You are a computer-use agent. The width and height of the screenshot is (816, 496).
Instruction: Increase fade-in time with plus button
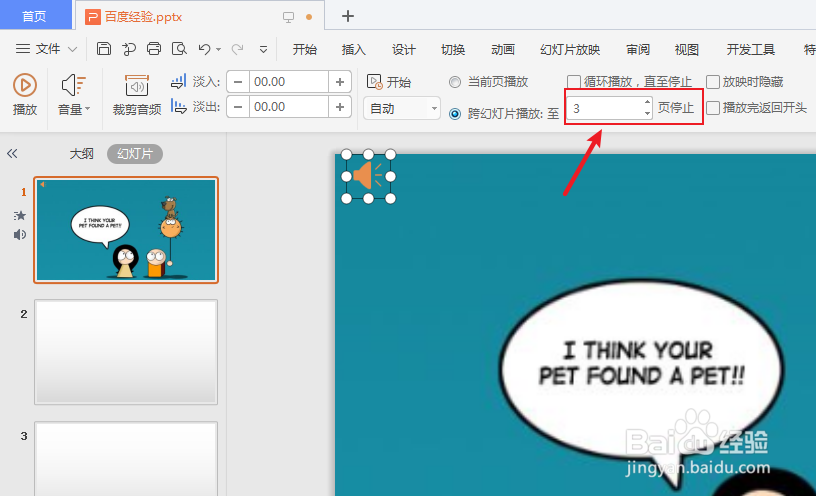(x=340, y=82)
